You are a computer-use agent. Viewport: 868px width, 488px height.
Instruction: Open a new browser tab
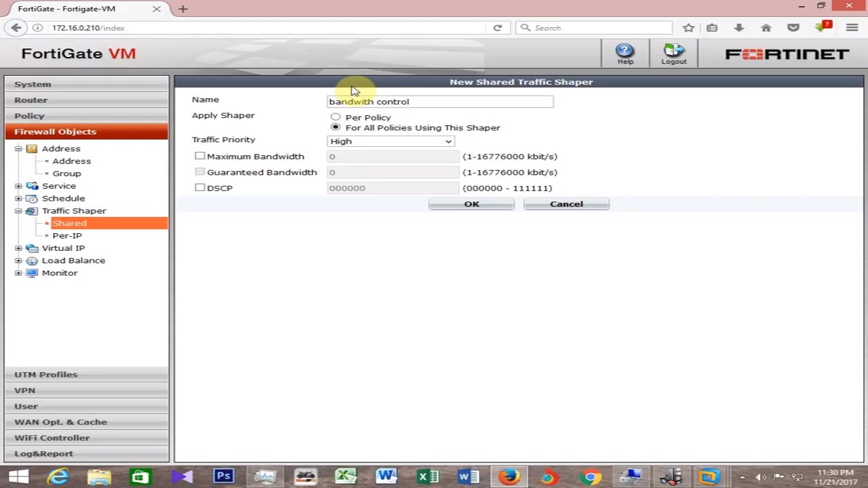click(x=183, y=9)
